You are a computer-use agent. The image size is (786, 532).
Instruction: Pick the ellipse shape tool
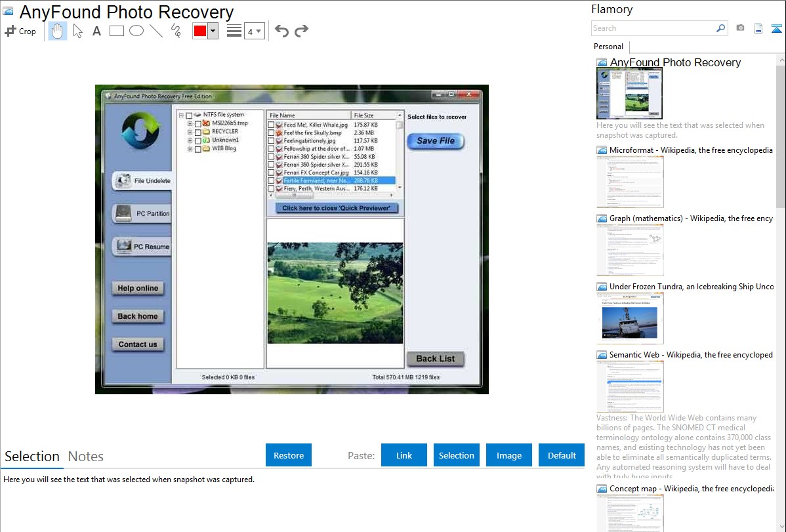point(136,31)
